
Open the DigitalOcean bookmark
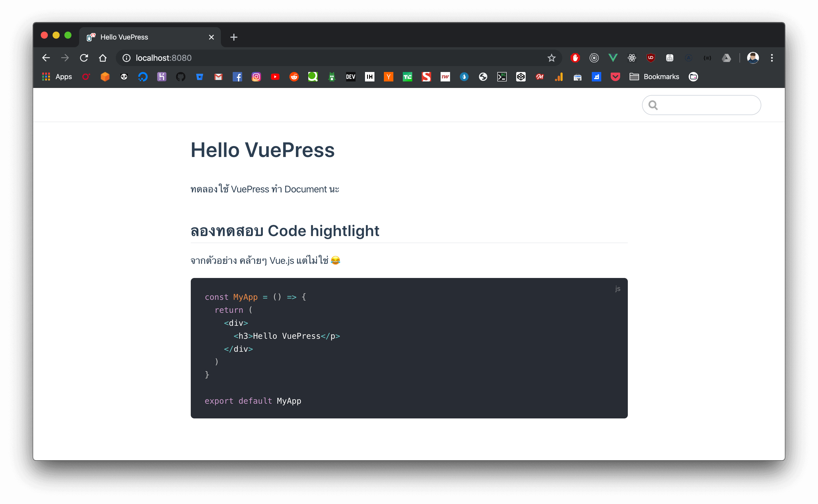143,77
